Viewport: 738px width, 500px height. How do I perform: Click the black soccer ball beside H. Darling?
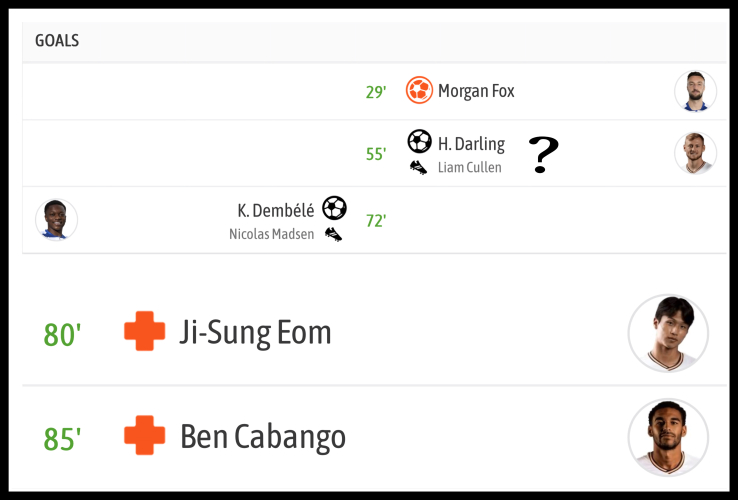point(419,142)
